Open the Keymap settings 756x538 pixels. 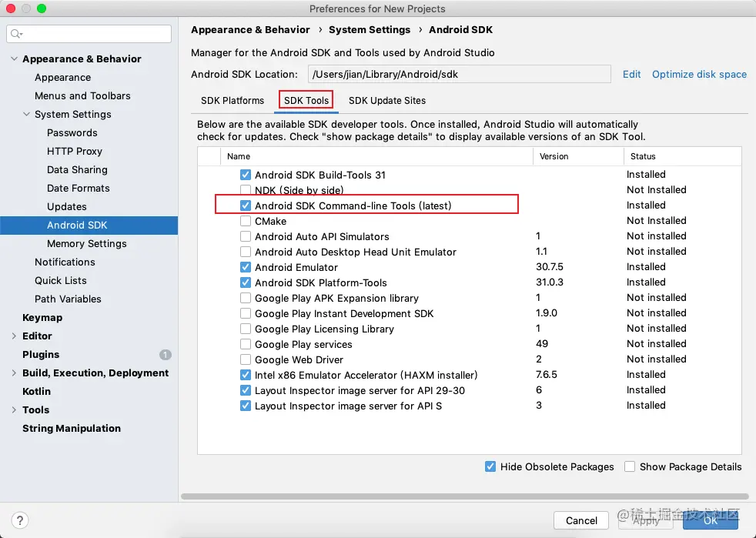42,318
